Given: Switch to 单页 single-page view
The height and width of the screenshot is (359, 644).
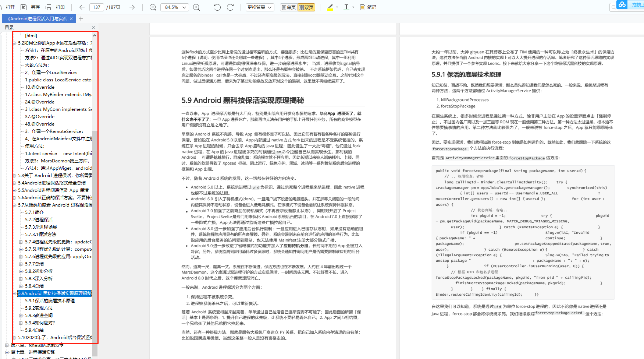Looking at the screenshot, I should click(x=289, y=7).
